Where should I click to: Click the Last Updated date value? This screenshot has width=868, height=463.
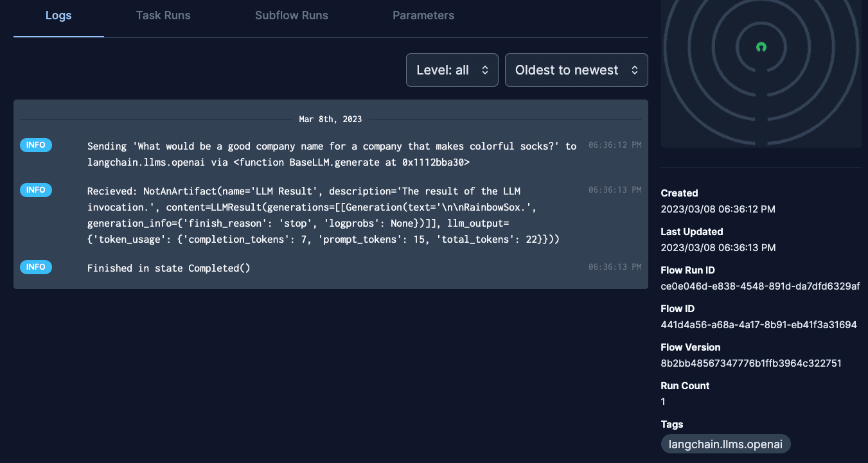[718, 248]
